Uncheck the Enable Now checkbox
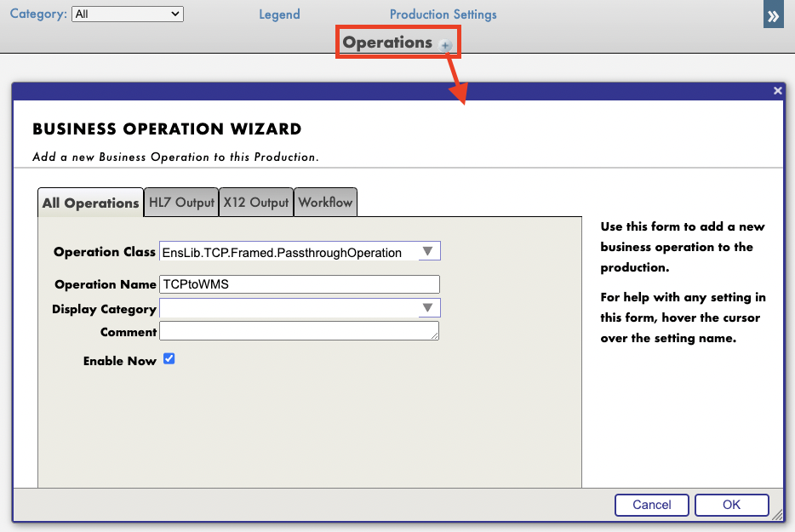This screenshot has height=532, width=795. tap(169, 359)
